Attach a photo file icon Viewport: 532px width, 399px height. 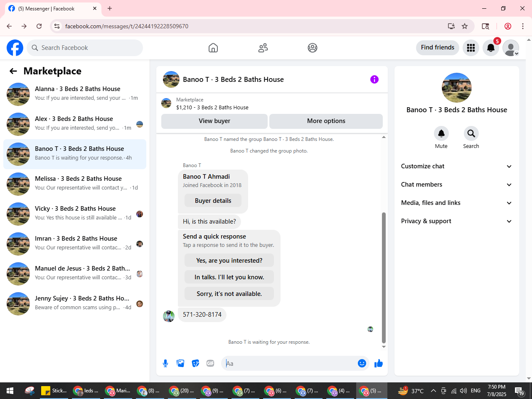[180, 363]
